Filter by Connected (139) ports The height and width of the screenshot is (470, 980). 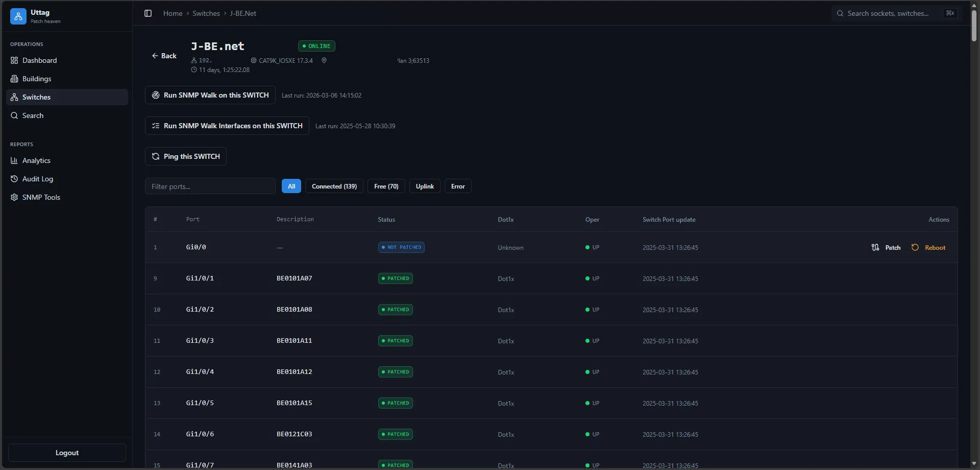click(x=334, y=186)
